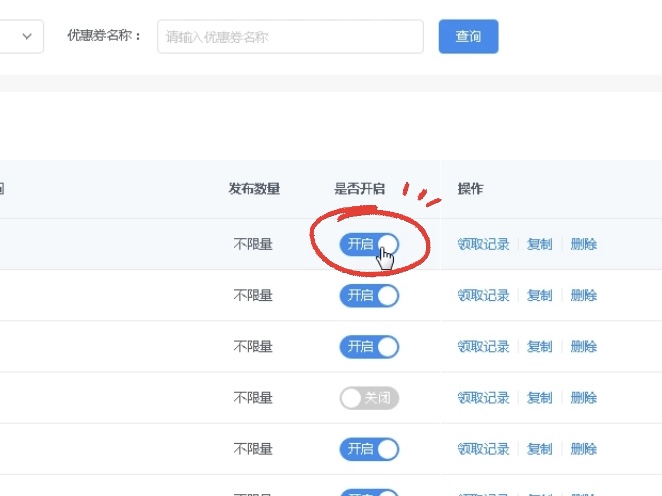Click the 是否开启 column header
The width and height of the screenshot is (662, 496).
click(359, 189)
